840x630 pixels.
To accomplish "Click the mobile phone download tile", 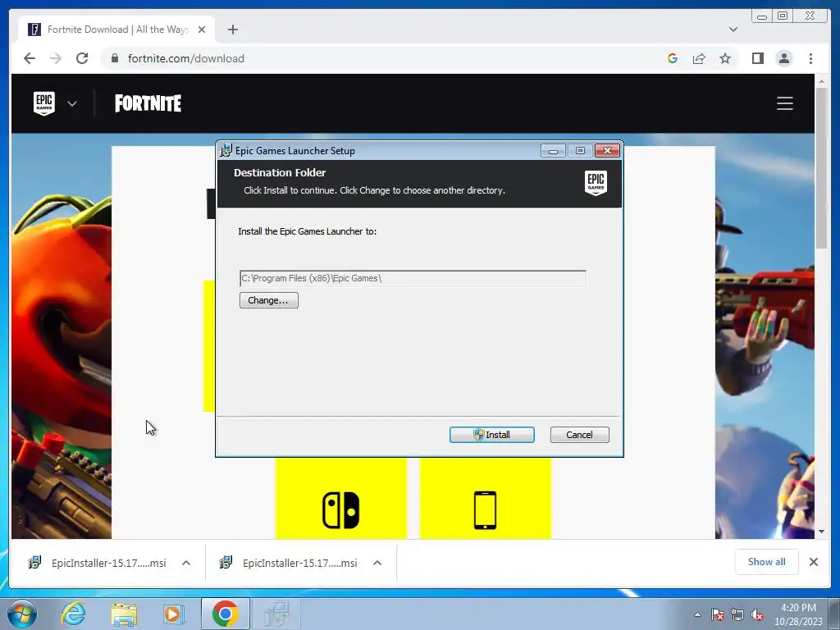I will pos(486,498).
